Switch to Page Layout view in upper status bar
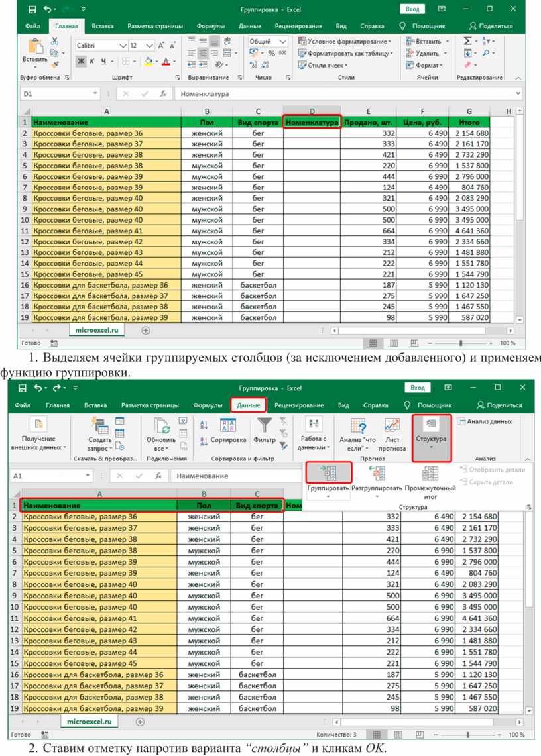 [393, 343]
